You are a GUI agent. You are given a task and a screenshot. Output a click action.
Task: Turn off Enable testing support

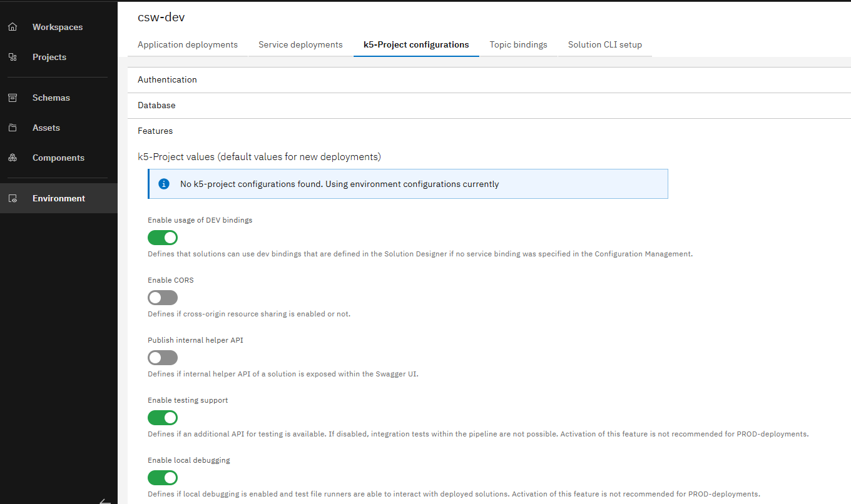click(x=162, y=418)
